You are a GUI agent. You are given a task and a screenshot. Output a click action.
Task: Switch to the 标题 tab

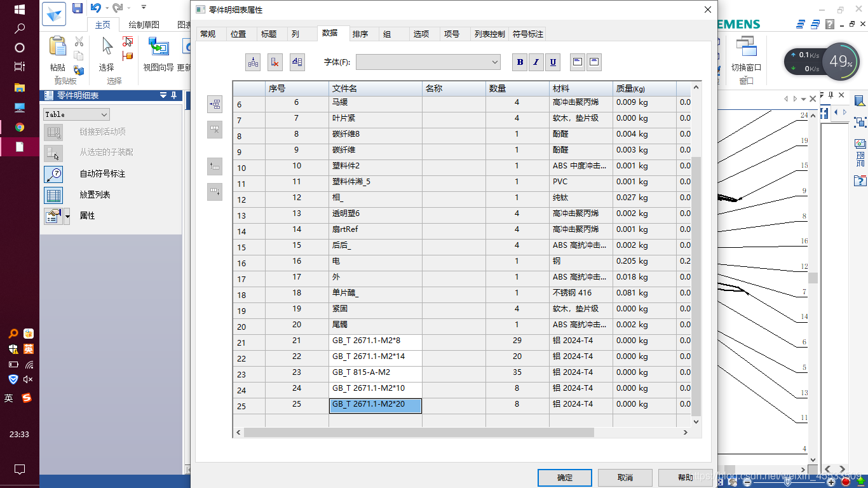click(269, 34)
